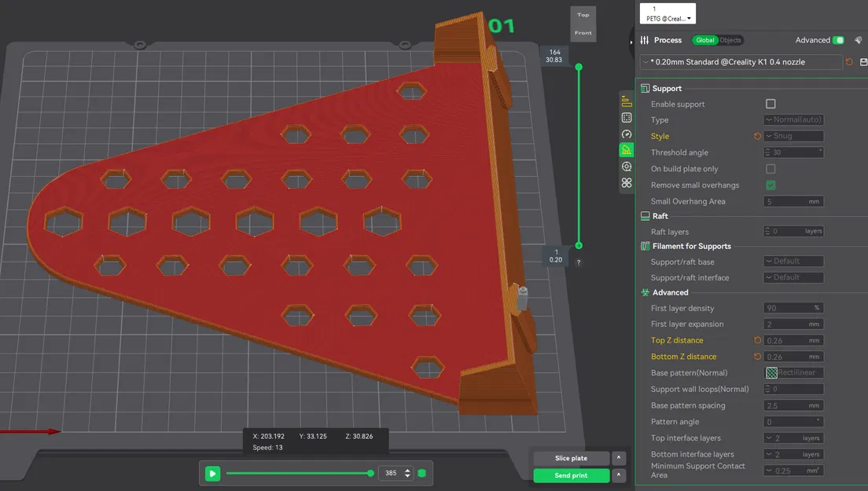Screen dimensions: 868x491
Task: Open the Style Snug dropdown
Action: (x=793, y=136)
